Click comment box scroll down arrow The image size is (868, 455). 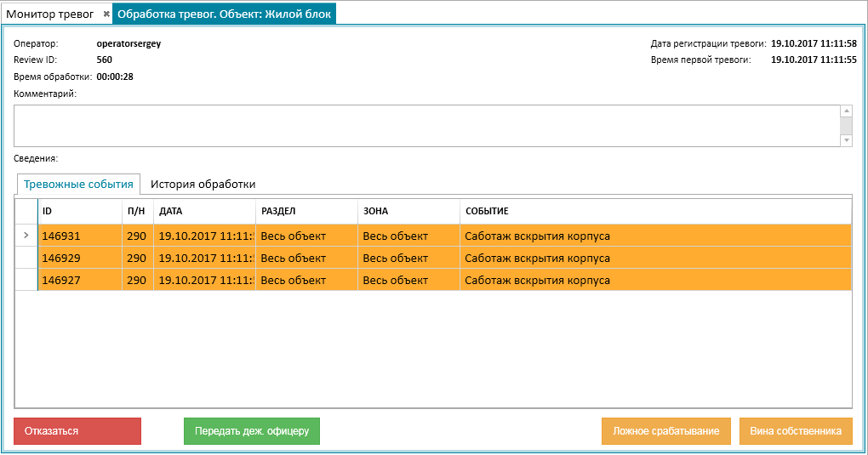[847, 140]
